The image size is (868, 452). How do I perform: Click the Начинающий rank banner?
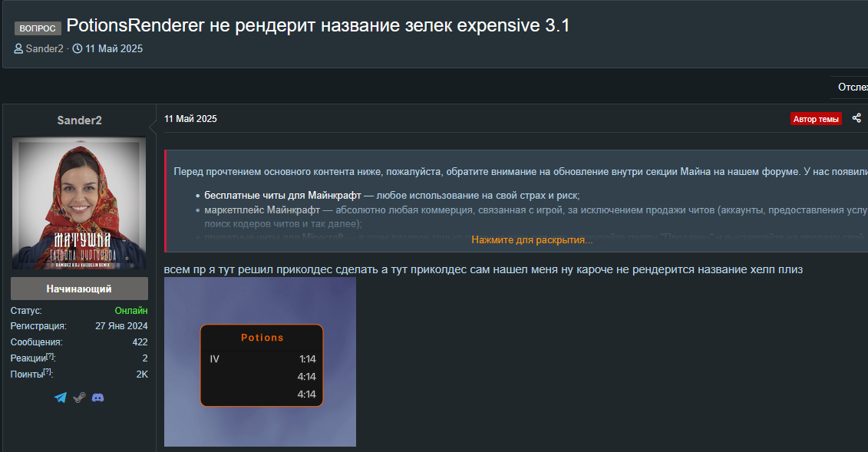click(79, 289)
